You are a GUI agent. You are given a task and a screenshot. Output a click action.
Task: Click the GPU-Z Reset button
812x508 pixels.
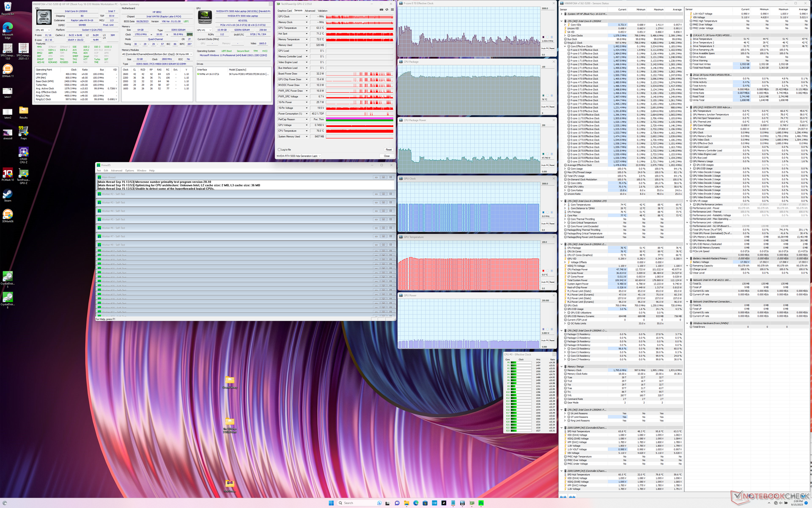pos(388,149)
